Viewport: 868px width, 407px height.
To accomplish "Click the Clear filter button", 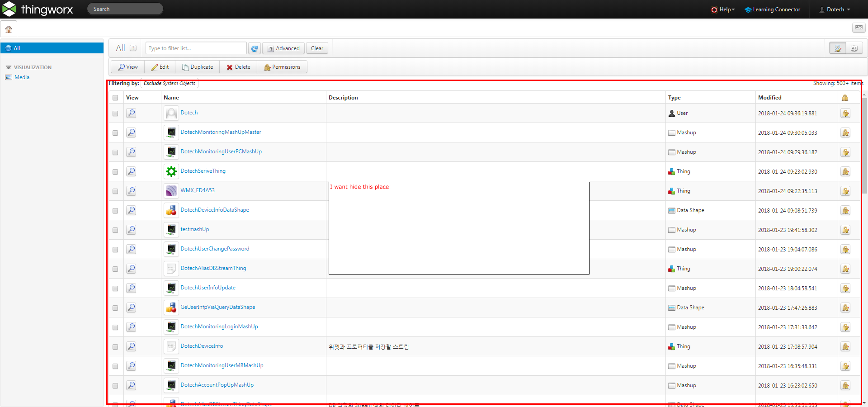I will (317, 48).
